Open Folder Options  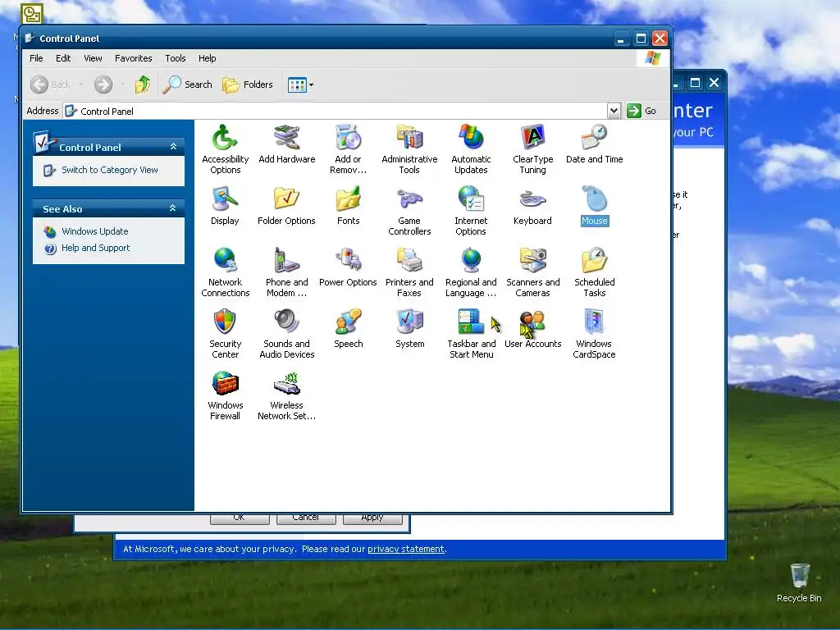tap(286, 205)
